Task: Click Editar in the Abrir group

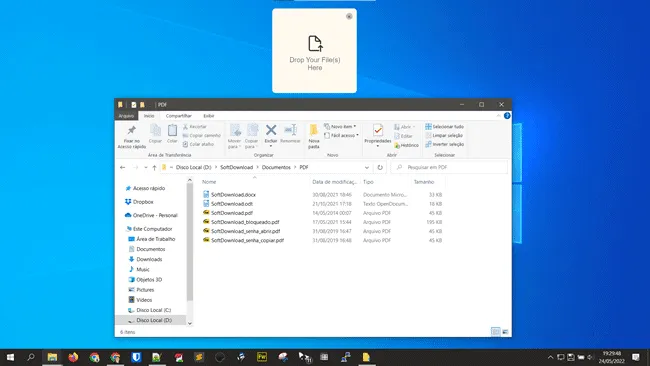Action: [403, 136]
